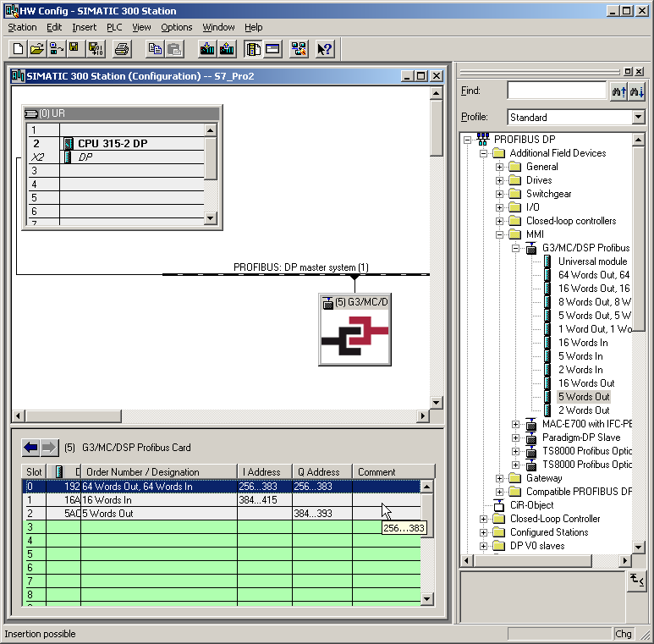This screenshot has width=654, height=644.
Task: Open the Station menu
Action: (22, 28)
